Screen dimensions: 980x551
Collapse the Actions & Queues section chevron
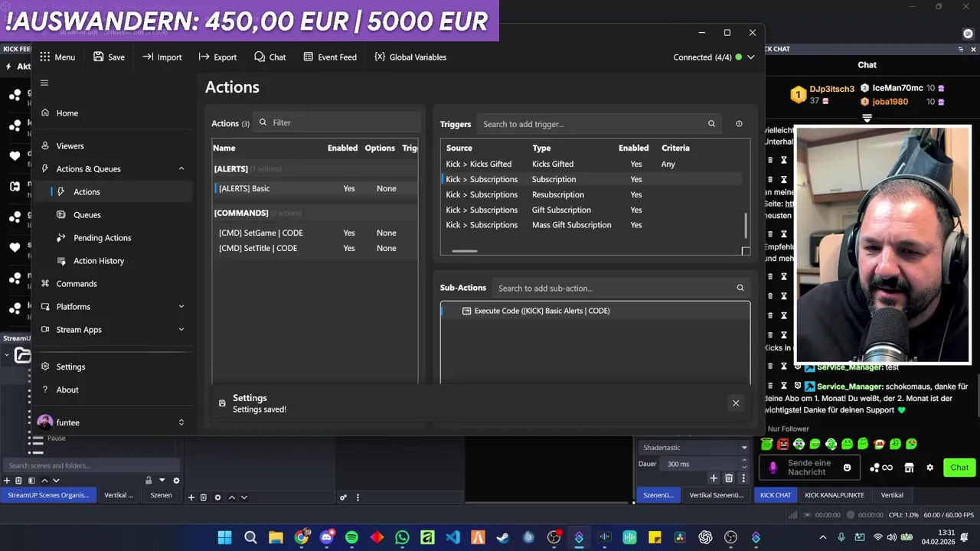[x=181, y=168]
